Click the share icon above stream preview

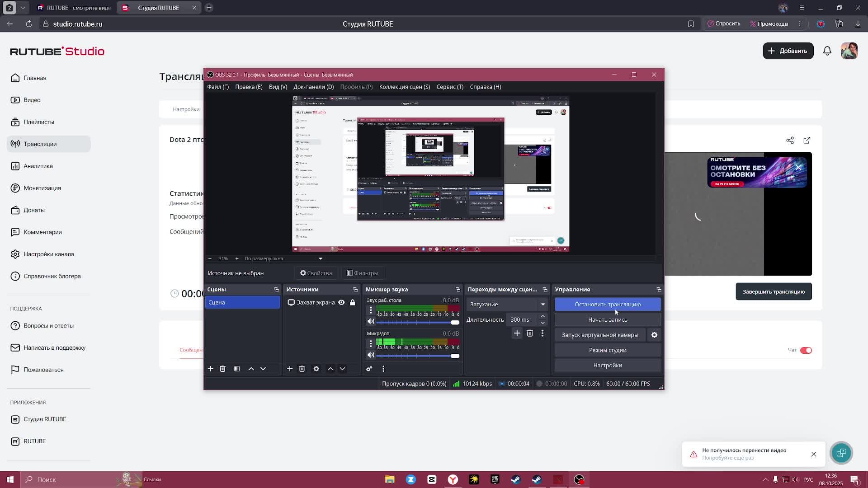(x=790, y=141)
